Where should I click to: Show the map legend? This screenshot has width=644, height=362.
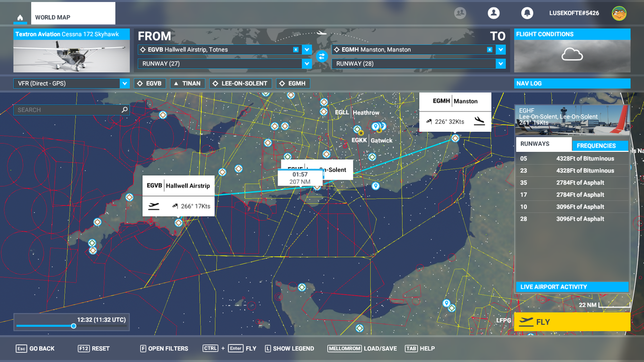[x=289, y=348]
